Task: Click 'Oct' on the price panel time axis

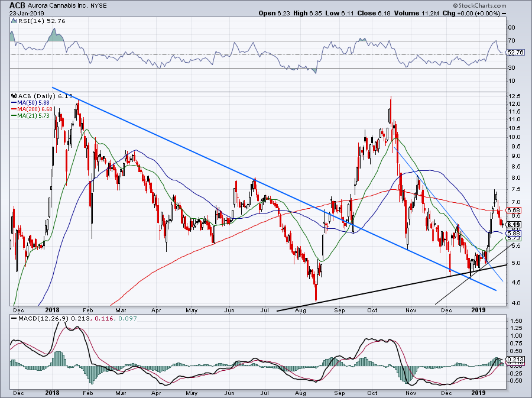Action: pyautogui.click(x=372, y=310)
